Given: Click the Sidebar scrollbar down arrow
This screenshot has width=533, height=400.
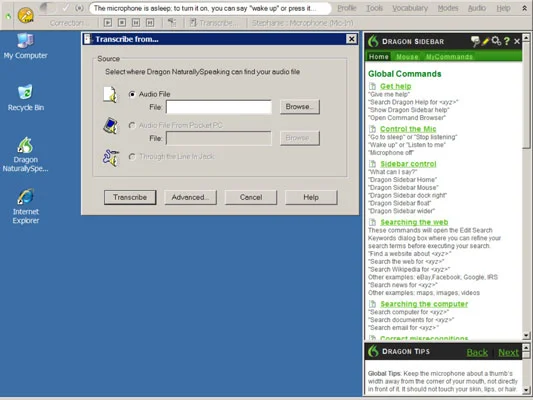Looking at the screenshot, I should (526, 335).
